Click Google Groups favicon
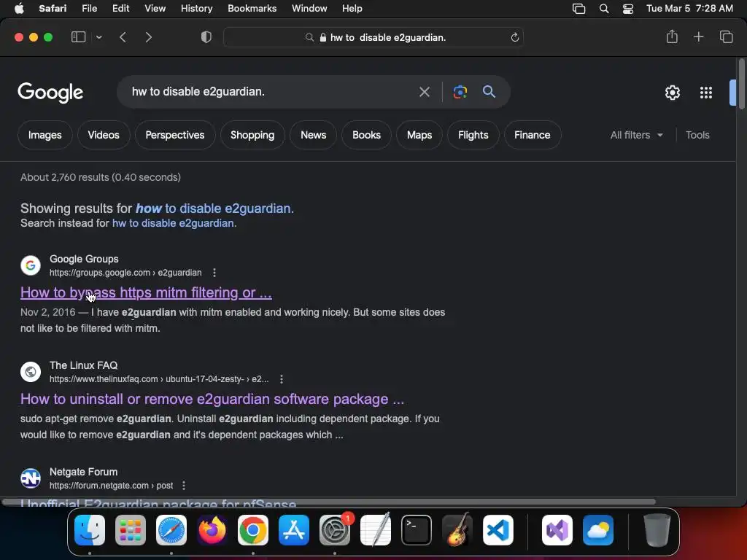The height and width of the screenshot is (560, 747). 31,265
